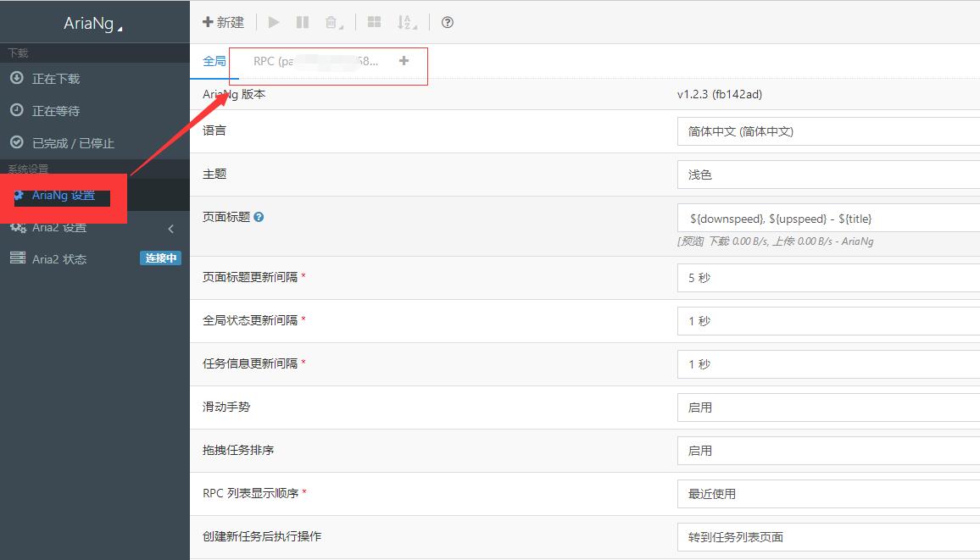This screenshot has width=980, height=560.
Task: Open the Aria2 status (Aria2 状态) page
Action: click(x=59, y=259)
